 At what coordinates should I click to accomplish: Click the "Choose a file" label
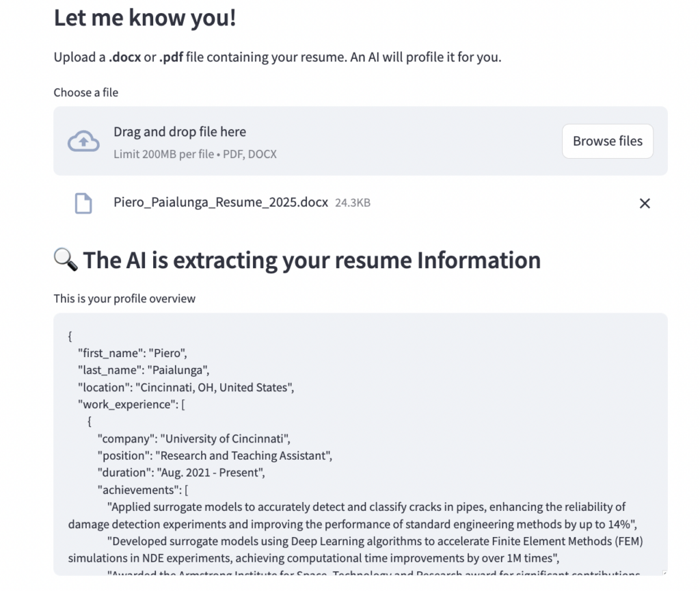(x=86, y=92)
